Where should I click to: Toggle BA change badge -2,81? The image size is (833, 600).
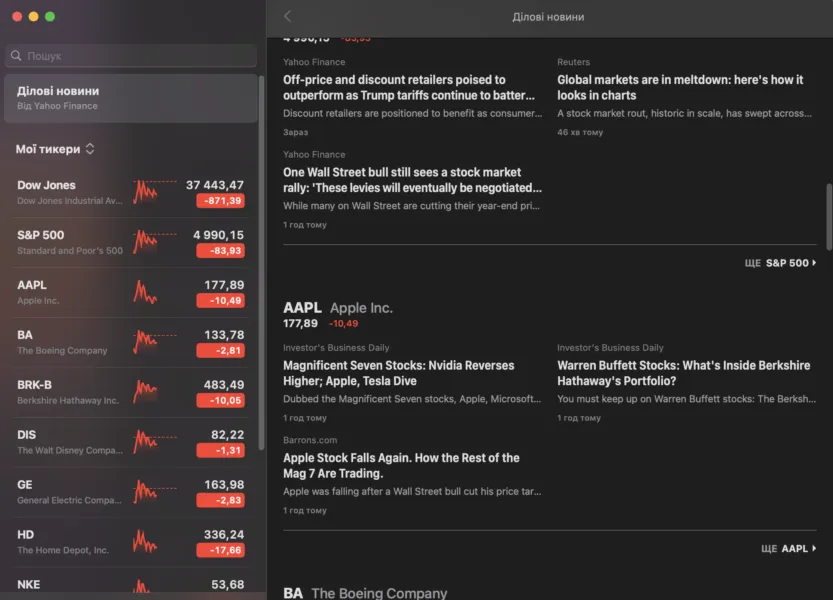220,351
